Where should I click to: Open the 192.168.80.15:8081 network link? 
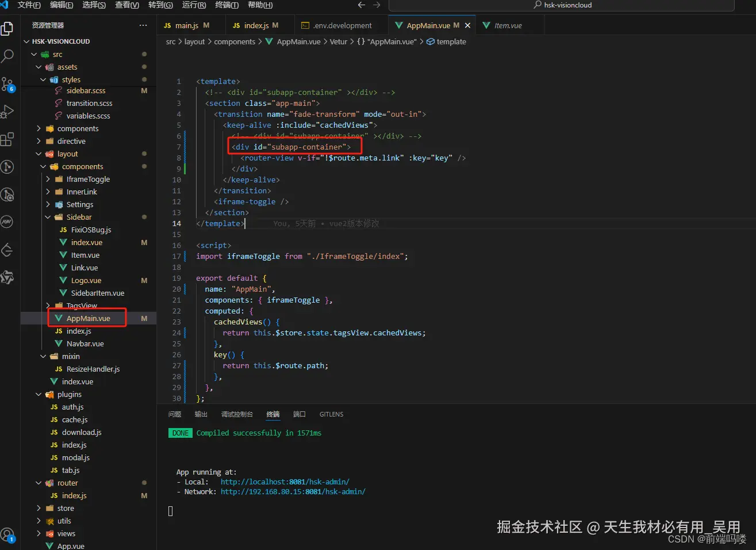pyautogui.click(x=293, y=491)
